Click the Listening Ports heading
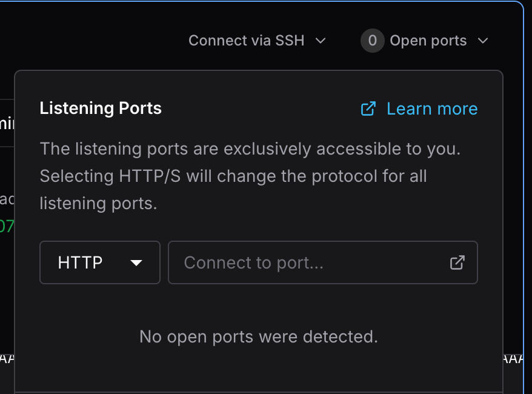The image size is (532, 394). (101, 109)
